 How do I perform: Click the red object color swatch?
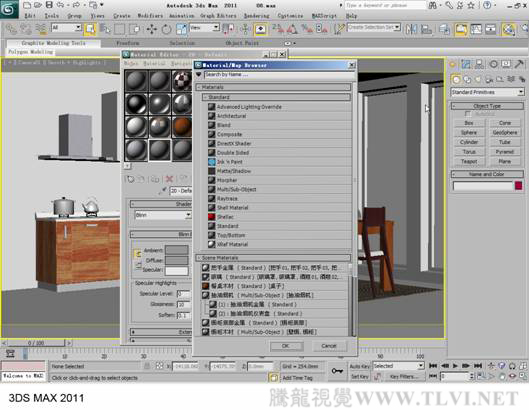coord(519,186)
